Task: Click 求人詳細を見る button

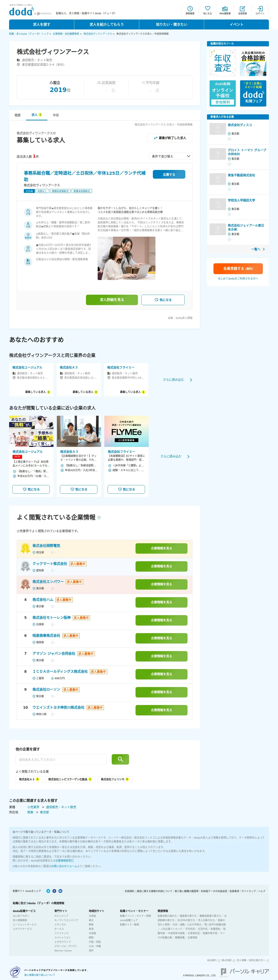Action: coord(112,300)
